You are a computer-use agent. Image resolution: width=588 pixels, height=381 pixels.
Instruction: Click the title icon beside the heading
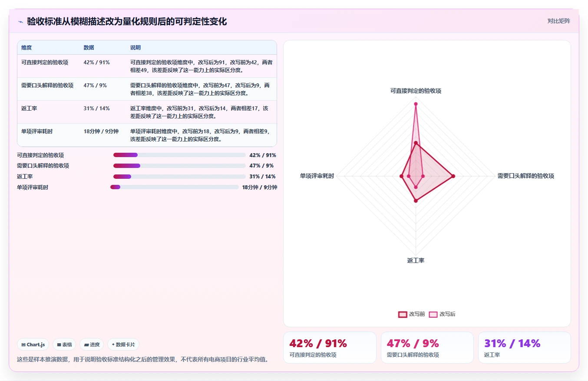click(20, 22)
